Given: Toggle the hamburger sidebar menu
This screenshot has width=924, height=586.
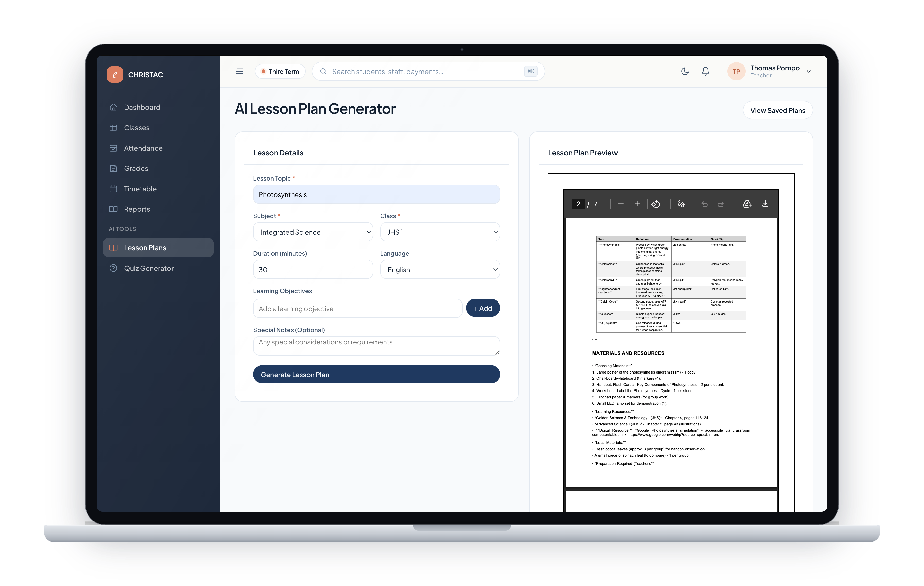Looking at the screenshot, I should pyautogui.click(x=240, y=71).
